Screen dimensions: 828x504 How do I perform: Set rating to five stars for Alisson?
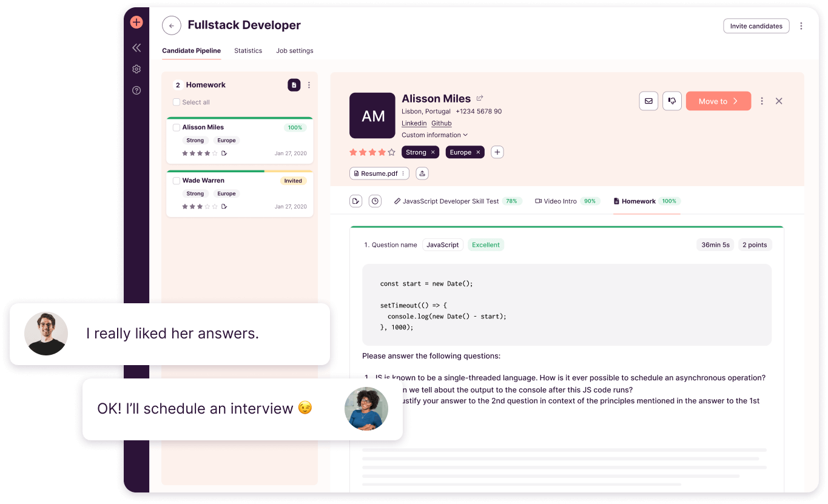pos(392,152)
